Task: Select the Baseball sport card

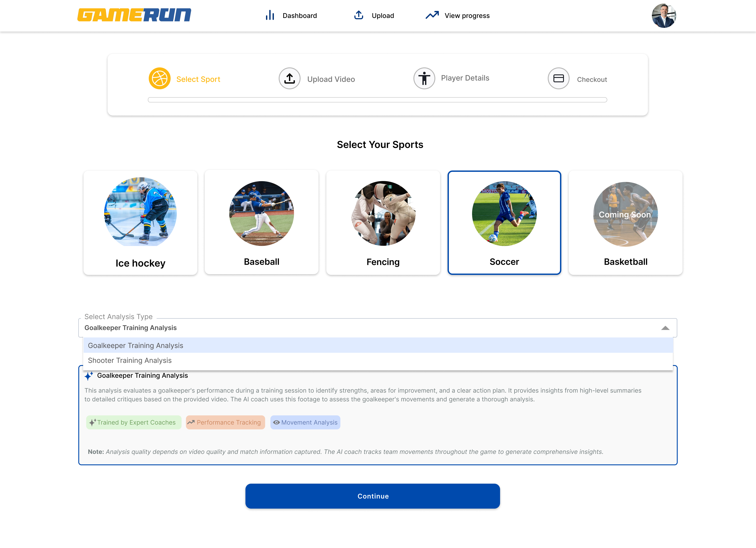Action: (x=261, y=223)
